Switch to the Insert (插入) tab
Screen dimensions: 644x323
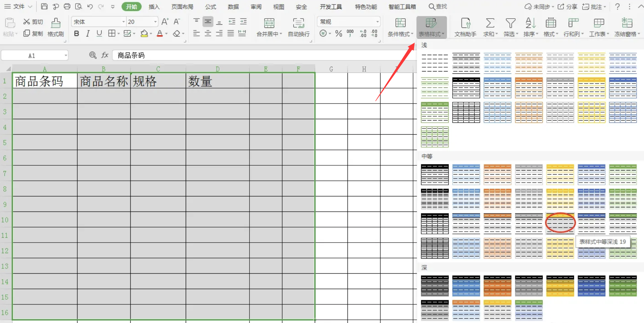[x=154, y=7]
